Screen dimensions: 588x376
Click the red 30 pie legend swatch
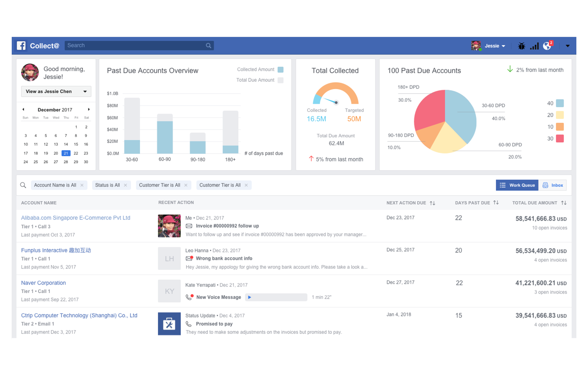[560, 138]
